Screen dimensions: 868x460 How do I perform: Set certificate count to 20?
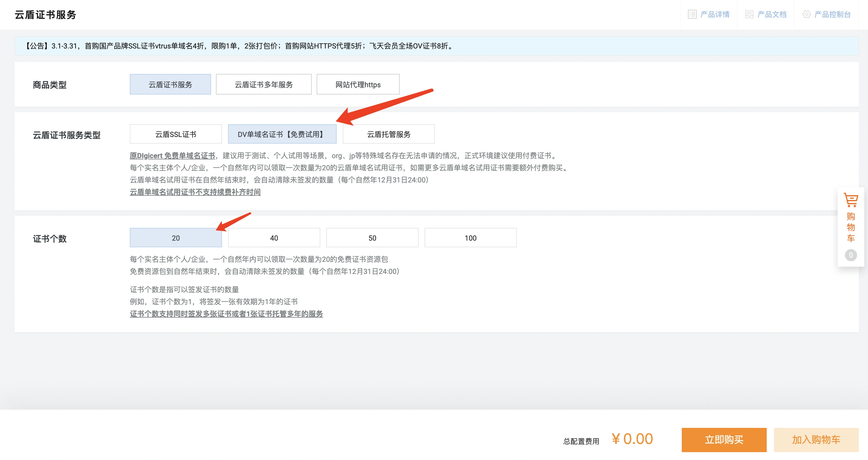pyautogui.click(x=176, y=238)
